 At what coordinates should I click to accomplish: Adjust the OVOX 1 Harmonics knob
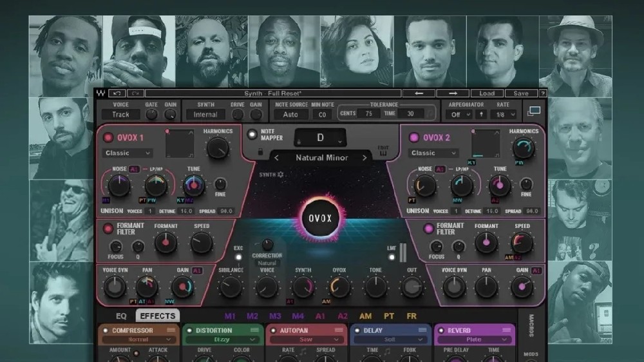pos(218,148)
